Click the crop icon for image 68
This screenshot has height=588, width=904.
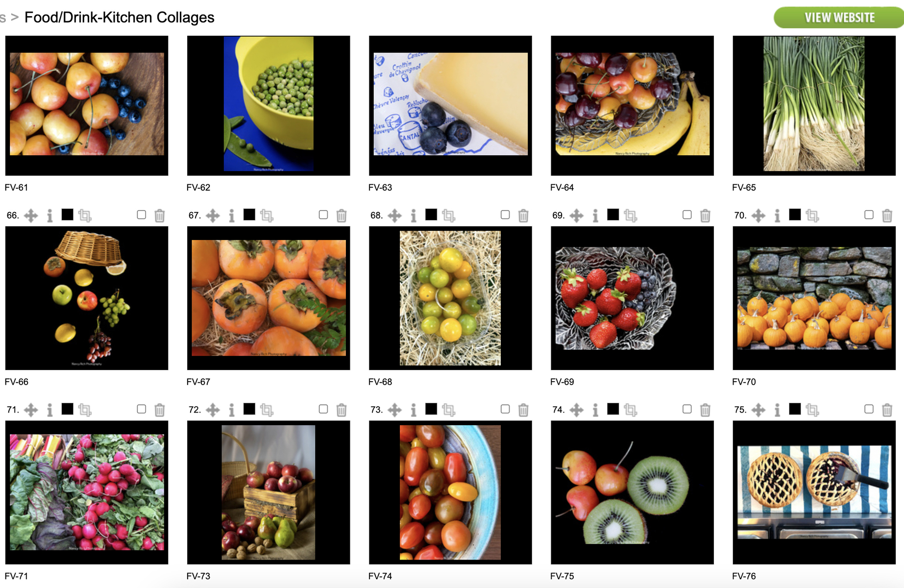[x=448, y=216]
